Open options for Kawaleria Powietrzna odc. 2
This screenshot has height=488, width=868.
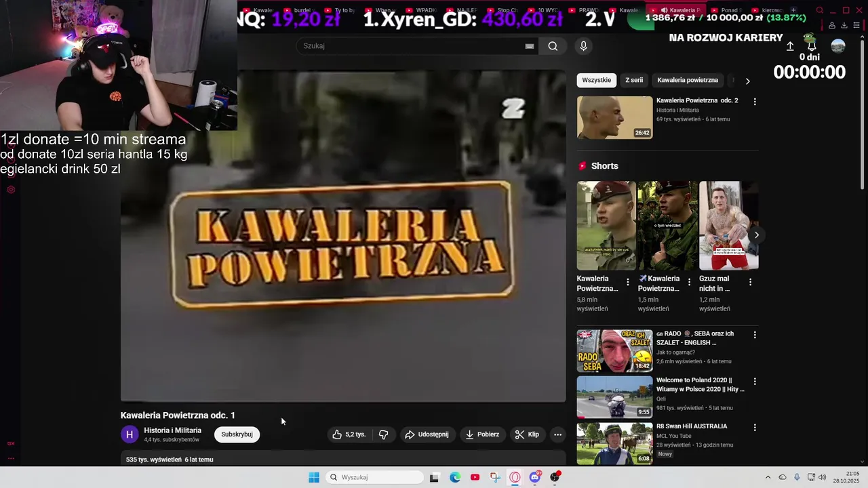click(755, 102)
